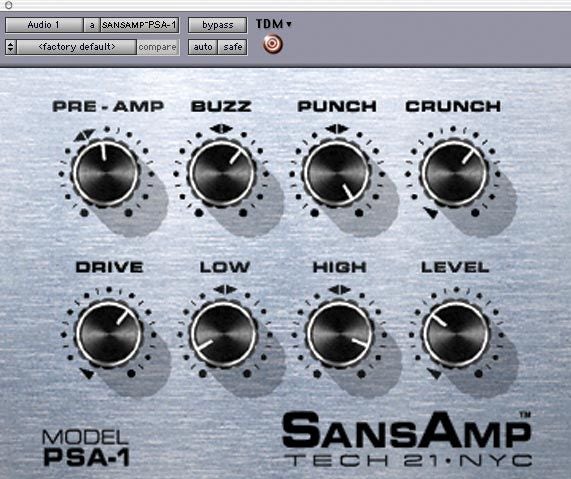Select insert slot 'a' button
Viewport: 571px width, 479px height.
92,25
